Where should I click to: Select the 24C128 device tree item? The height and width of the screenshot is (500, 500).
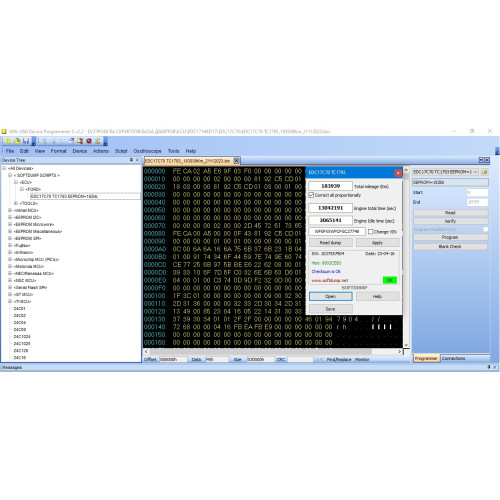(x=21, y=350)
